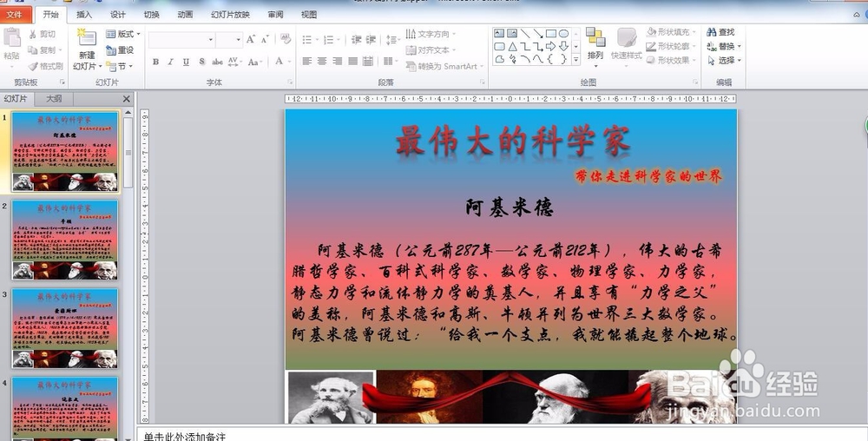Viewport: 868px width, 441px height.
Task: Click Increase Indent icon
Action: pos(371,40)
